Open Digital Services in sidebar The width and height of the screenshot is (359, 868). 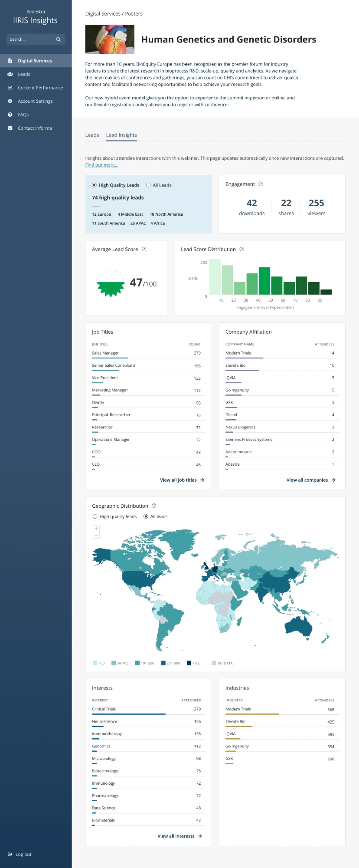tap(36, 61)
